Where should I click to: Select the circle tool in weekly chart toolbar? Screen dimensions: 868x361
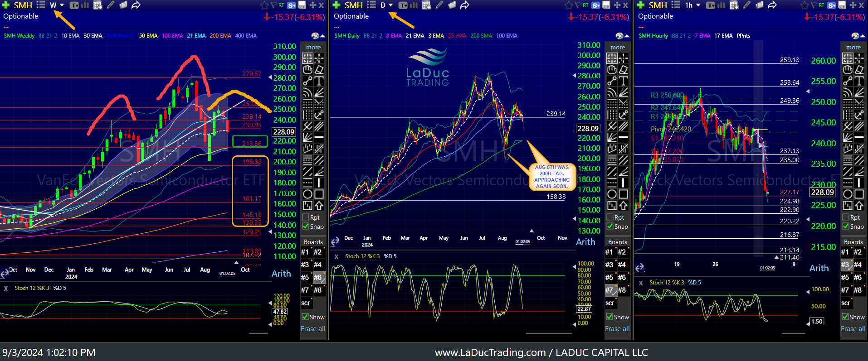coord(307,194)
